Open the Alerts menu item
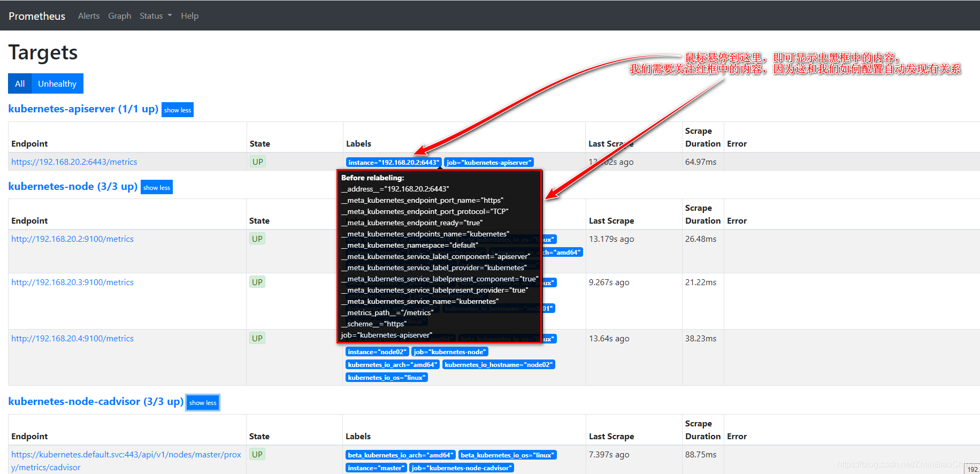980x474 pixels. [x=89, y=16]
